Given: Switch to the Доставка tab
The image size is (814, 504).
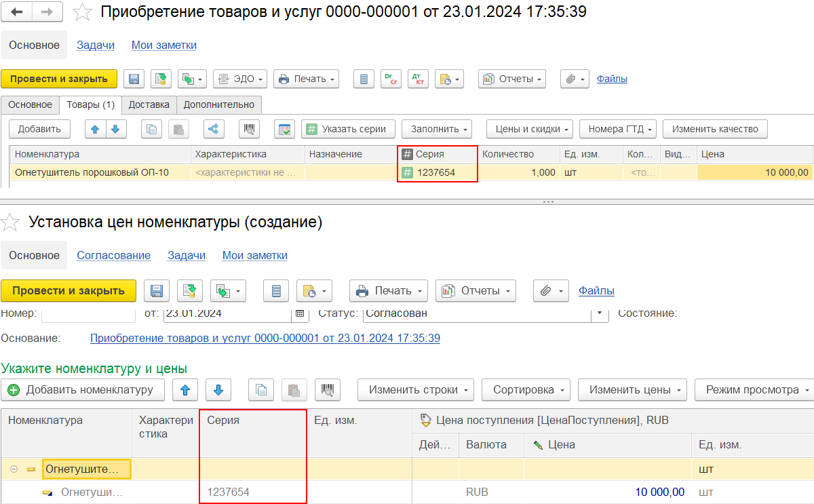Looking at the screenshot, I should (149, 104).
